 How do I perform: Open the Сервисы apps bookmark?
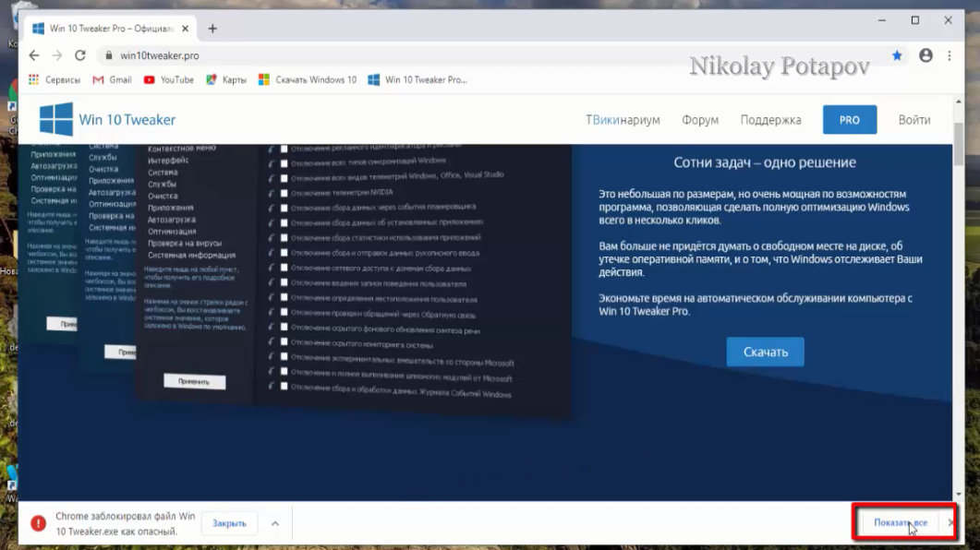(54, 80)
